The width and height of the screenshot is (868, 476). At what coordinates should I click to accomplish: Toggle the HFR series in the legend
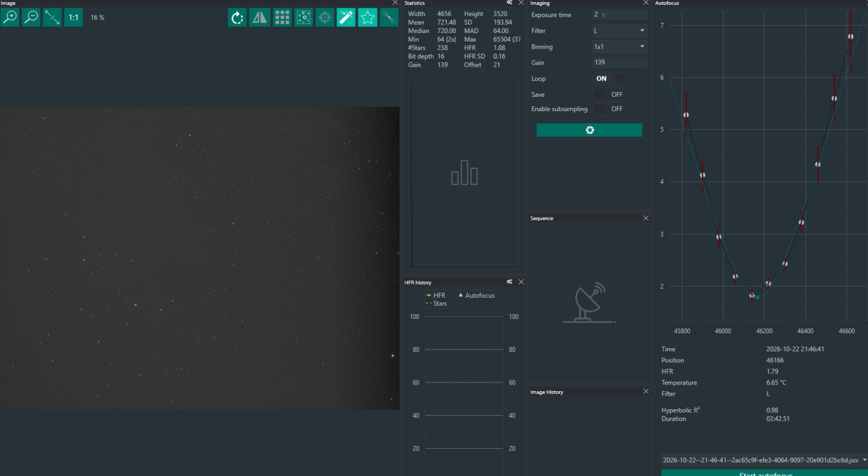[436, 295]
